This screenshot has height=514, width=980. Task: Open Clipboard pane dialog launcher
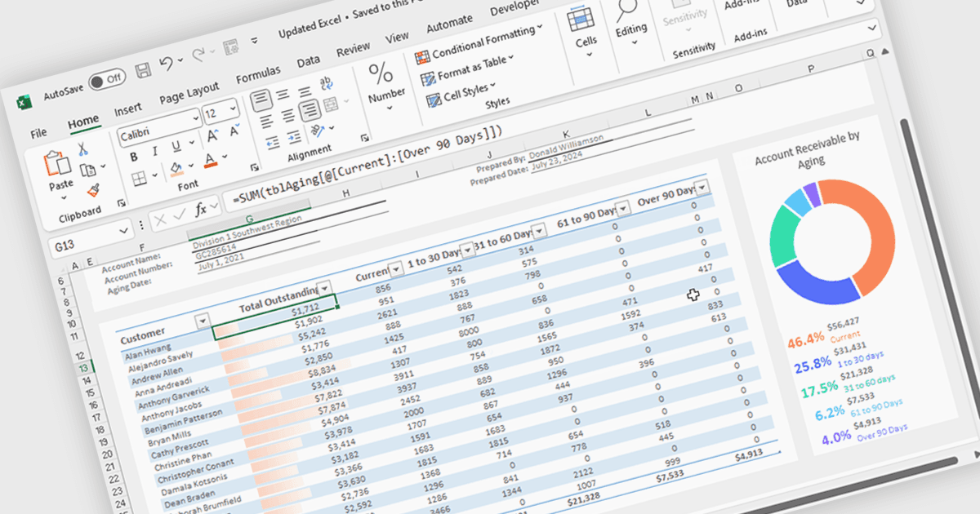point(122,203)
